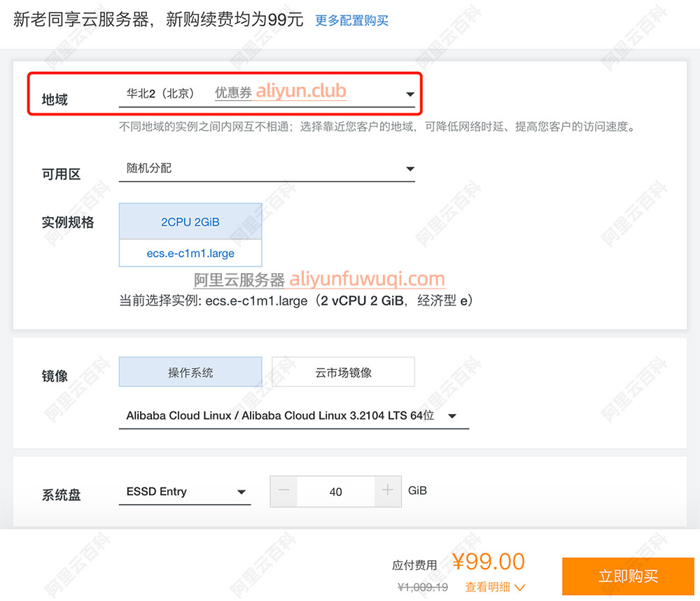Click the aliyunfuwuqi.com watermark link

(367, 279)
